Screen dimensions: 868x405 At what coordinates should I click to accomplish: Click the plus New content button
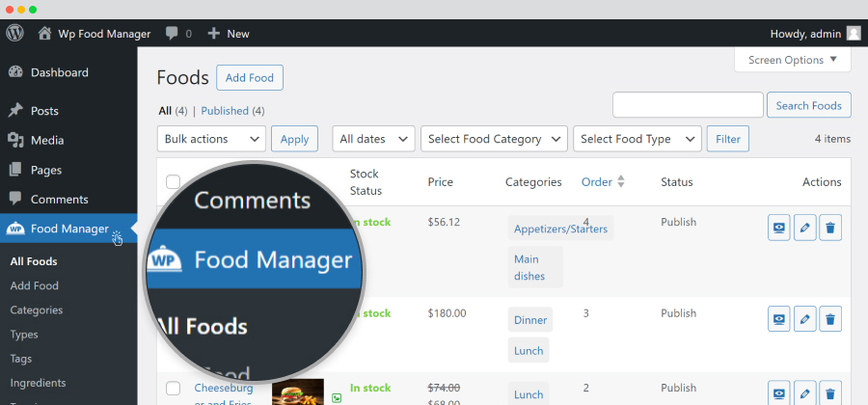(214, 34)
